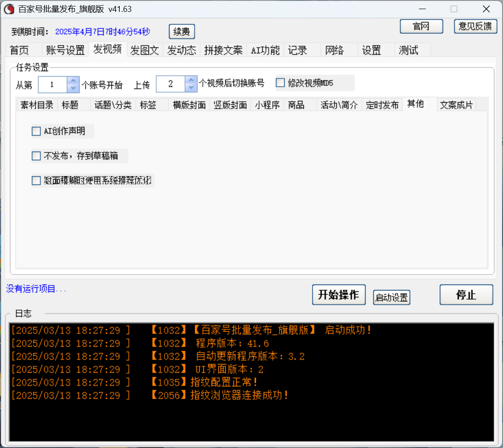Open the 小程序 sub-tab

[x=267, y=105]
